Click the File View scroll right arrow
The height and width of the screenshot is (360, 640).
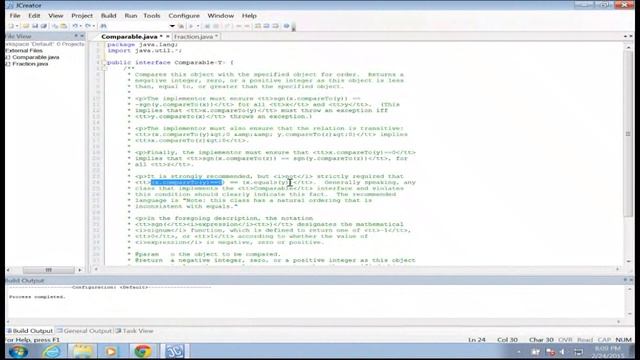tap(80, 270)
